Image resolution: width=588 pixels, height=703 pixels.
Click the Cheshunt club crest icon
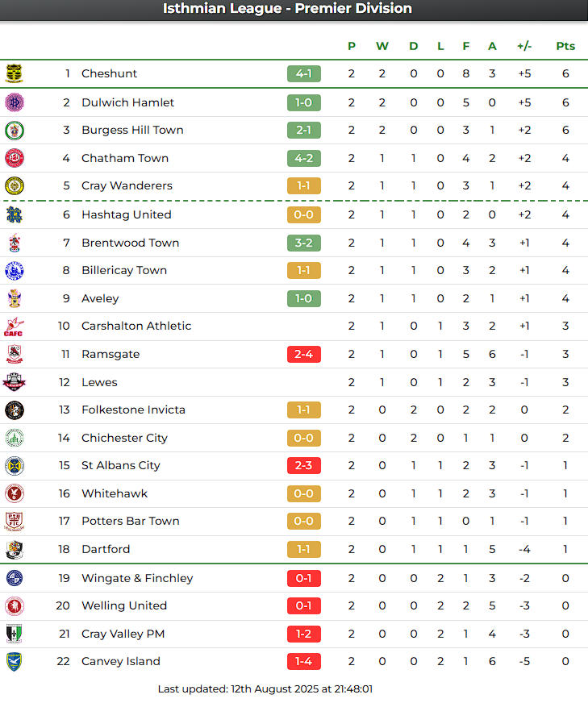[15, 74]
